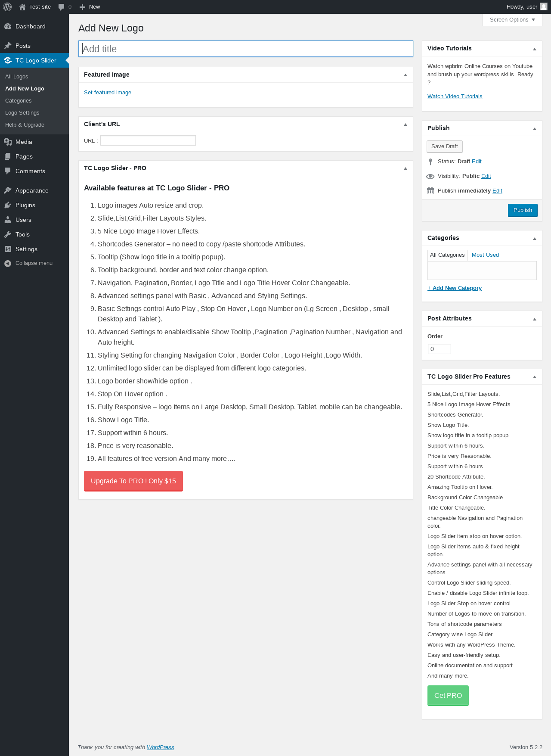This screenshot has width=551, height=756.
Task: Click the Order number field
Action: click(x=440, y=349)
